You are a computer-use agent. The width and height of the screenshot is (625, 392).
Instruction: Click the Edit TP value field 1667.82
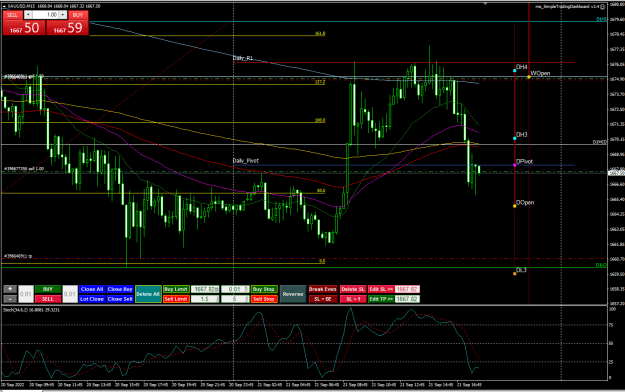(407, 299)
